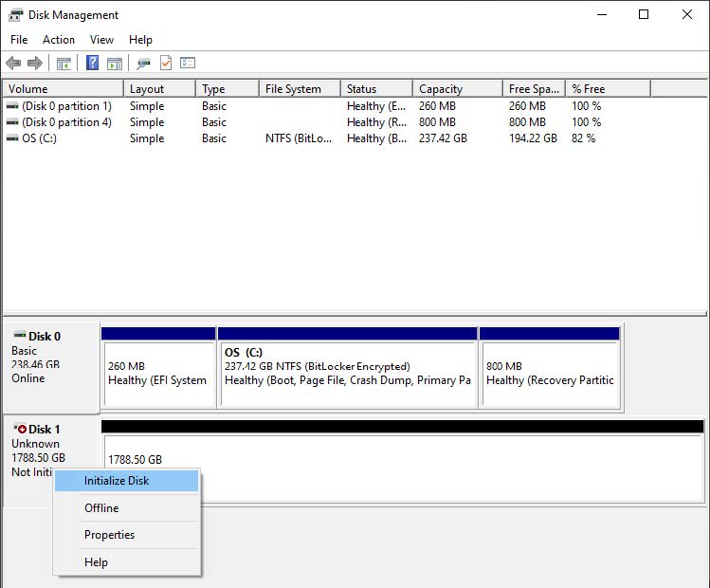Select Offline in the context menu
710x588 pixels.
[101, 508]
